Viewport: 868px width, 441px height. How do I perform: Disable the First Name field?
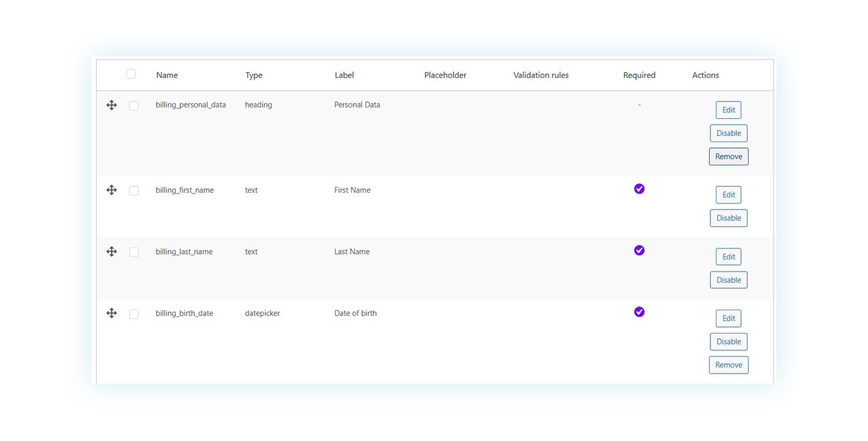coord(728,218)
